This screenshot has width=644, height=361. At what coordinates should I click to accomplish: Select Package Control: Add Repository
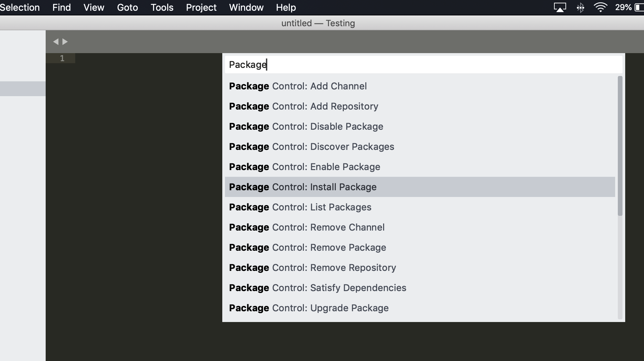[303, 106]
